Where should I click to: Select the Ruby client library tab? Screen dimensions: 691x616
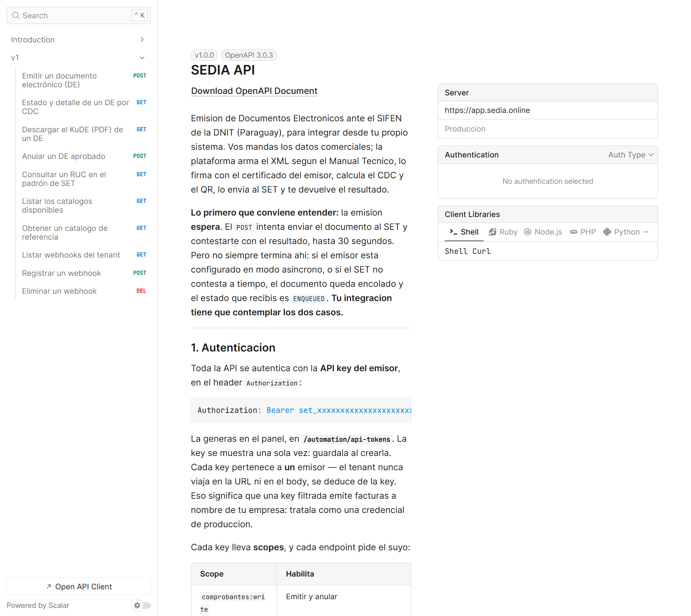(x=503, y=232)
